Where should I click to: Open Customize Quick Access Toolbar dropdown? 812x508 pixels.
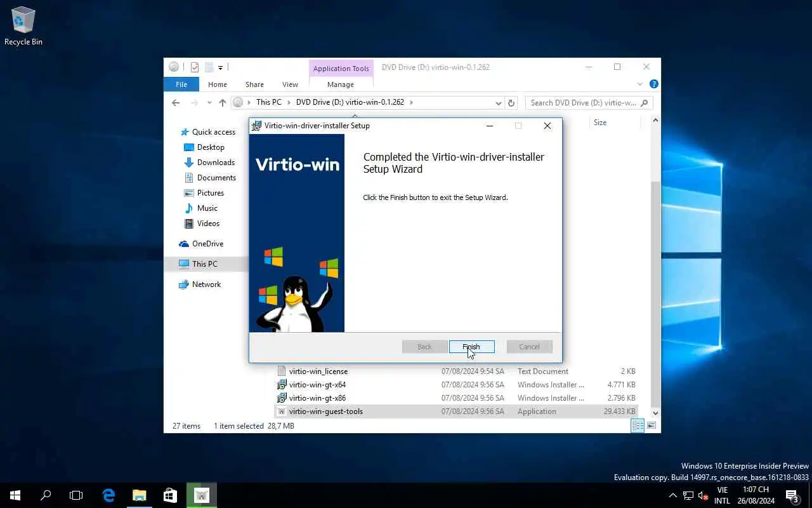click(220, 67)
